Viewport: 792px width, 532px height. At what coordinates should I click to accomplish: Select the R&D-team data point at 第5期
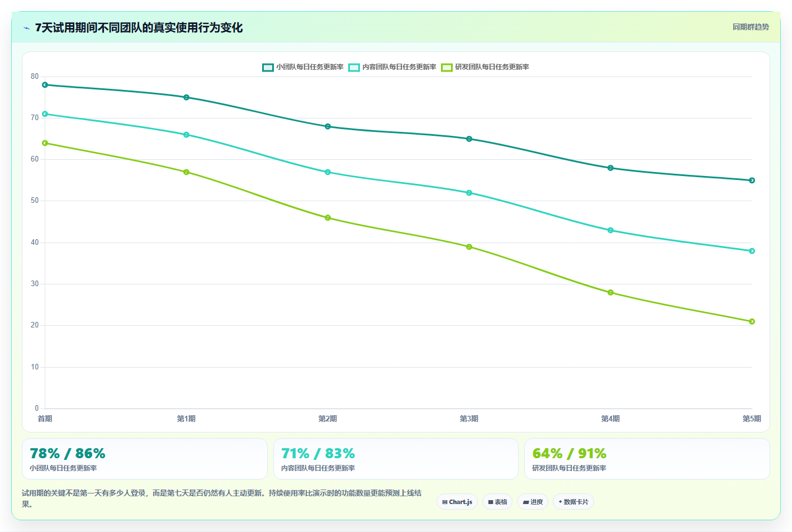[752, 321]
